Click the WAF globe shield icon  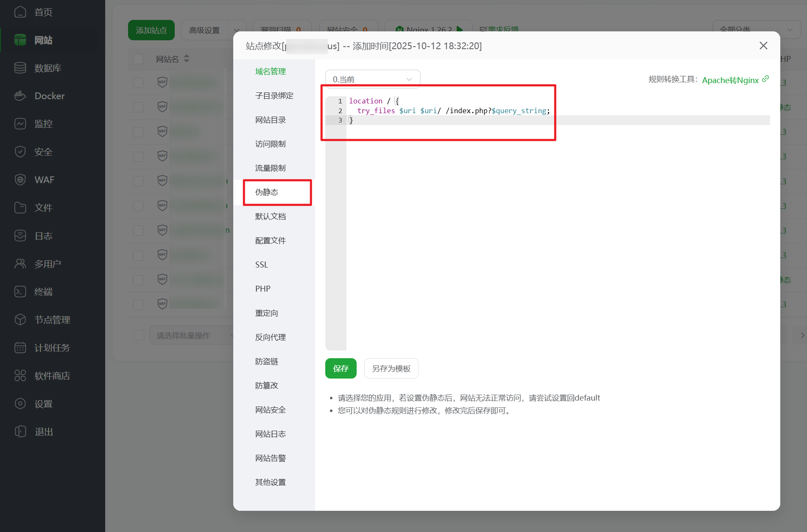[20, 180]
